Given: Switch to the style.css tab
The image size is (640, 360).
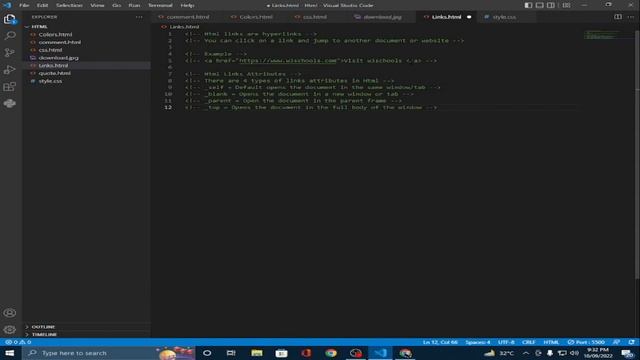Looking at the screenshot, I should coord(504,17).
